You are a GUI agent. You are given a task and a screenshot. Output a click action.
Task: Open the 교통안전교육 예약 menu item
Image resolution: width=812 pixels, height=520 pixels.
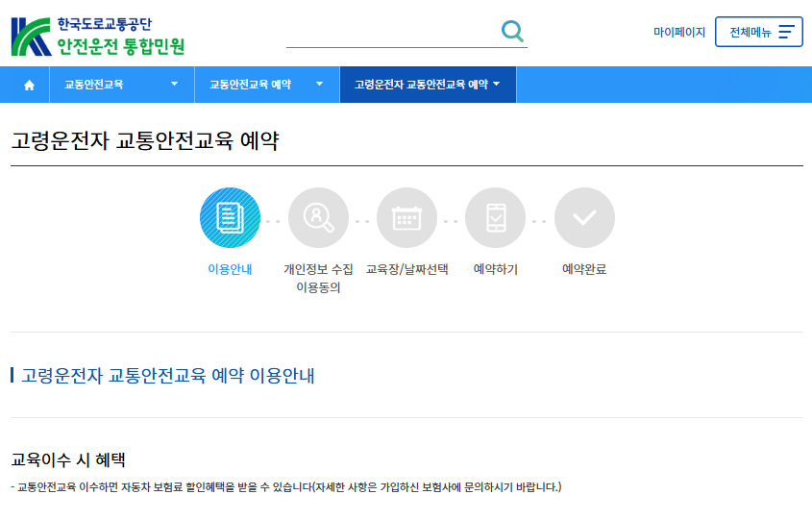(250, 85)
